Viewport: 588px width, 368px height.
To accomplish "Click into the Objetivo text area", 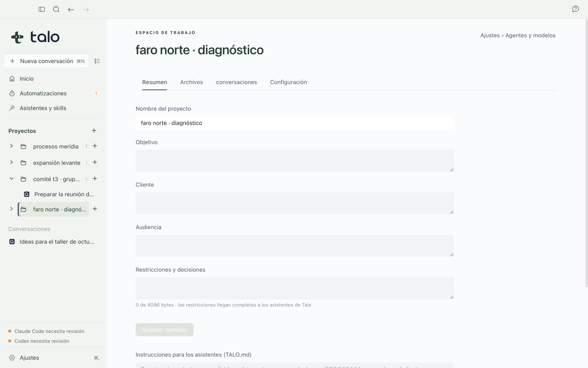I will [x=294, y=161].
